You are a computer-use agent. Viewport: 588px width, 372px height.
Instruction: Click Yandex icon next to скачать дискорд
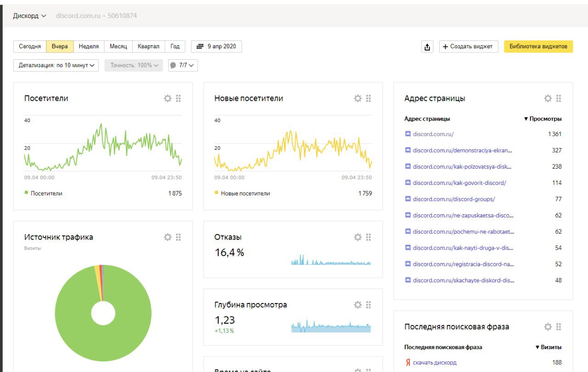(408, 363)
